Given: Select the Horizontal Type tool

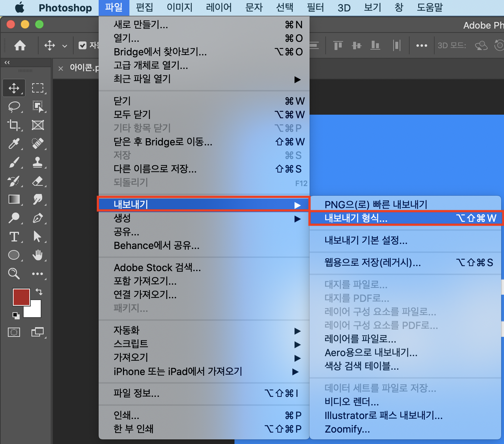Looking at the screenshot, I should (14, 236).
